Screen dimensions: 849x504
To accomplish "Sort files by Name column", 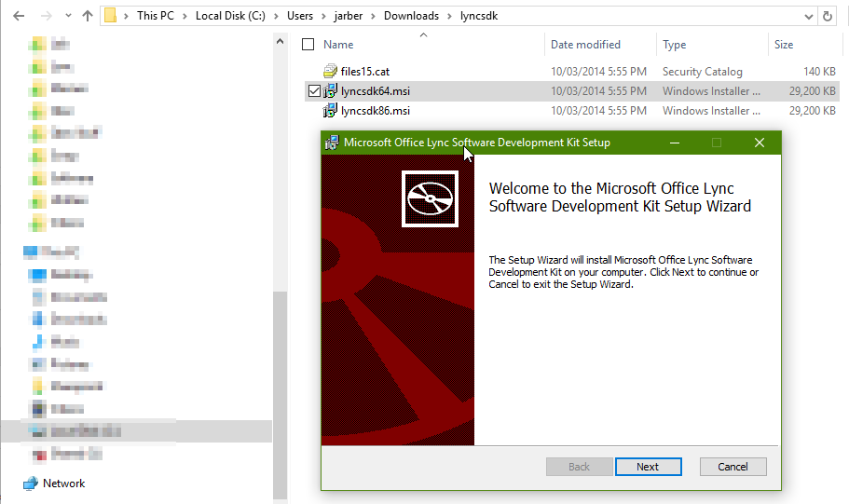I will pyautogui.click(x=338, y=45).
